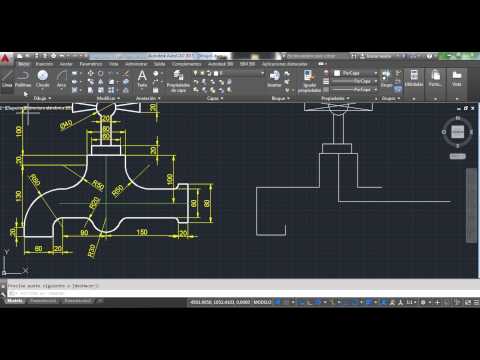This screenshot has width=480, height=360.
Task: Select the Polilínea tool
Action: [23, 79]
